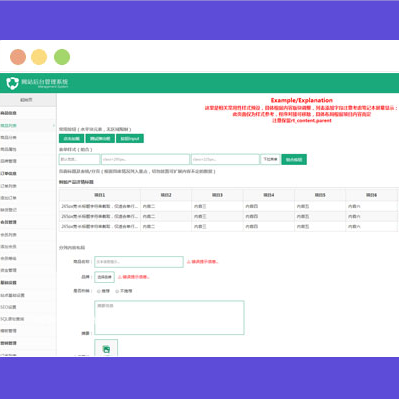Click inside the large summary textarea
This screenshot has width=399, height=399.
click(x=169, y=318)
